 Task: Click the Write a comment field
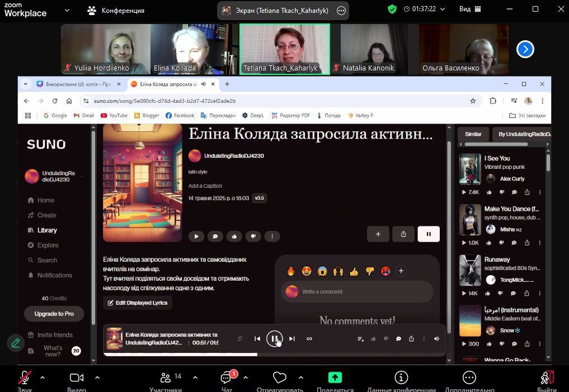[x=357, y=291]
